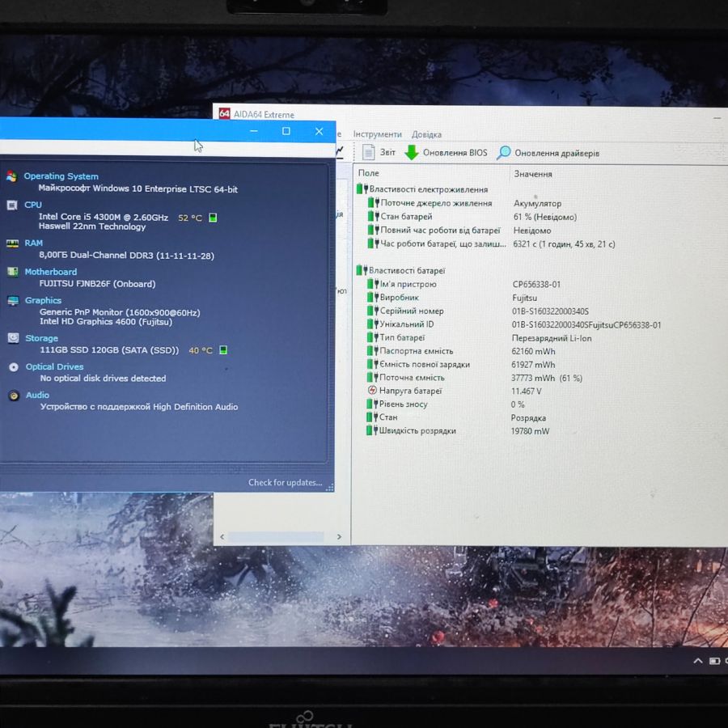Select the Стан row showing Розрядка
The image size is (728, 728).
(x=456, y=417)
